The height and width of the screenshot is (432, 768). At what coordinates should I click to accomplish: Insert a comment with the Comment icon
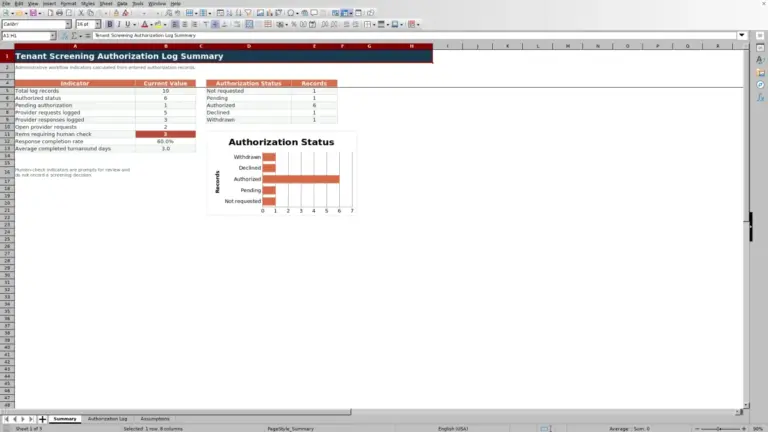pyautogui.click(x=314, y=13)
